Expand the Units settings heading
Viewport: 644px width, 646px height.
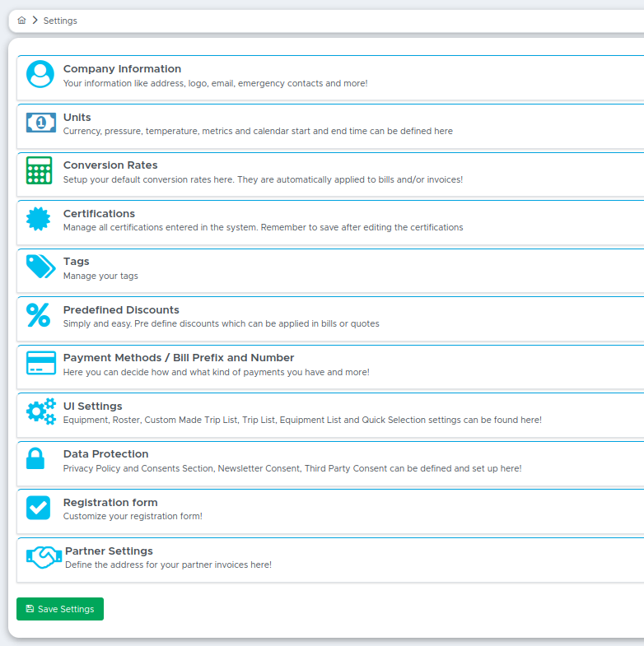(x=77, y=118)
